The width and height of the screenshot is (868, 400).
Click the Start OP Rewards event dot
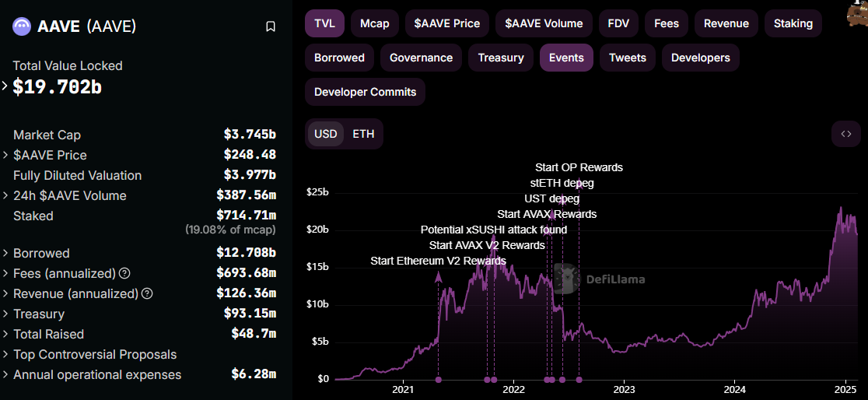pyautogui.click(x=579, y=380)
